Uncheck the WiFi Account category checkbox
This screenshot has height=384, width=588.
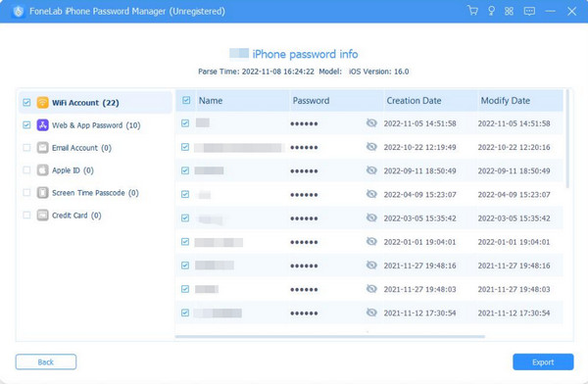(x=26, y=103)
